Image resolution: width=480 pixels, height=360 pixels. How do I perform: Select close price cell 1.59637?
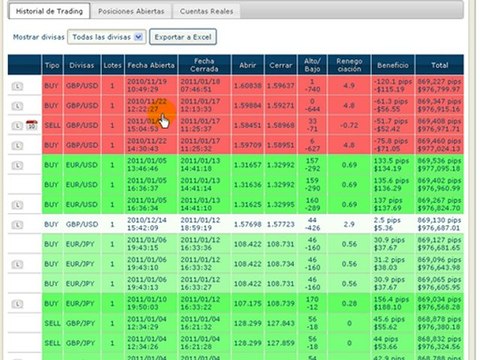click(x=281, y=86)
